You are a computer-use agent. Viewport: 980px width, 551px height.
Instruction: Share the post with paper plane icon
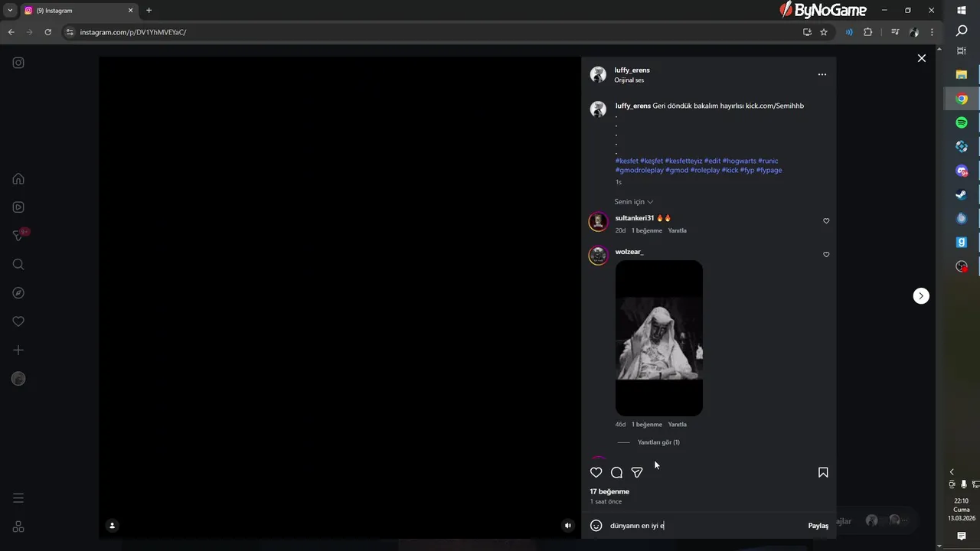coord(637,472)
